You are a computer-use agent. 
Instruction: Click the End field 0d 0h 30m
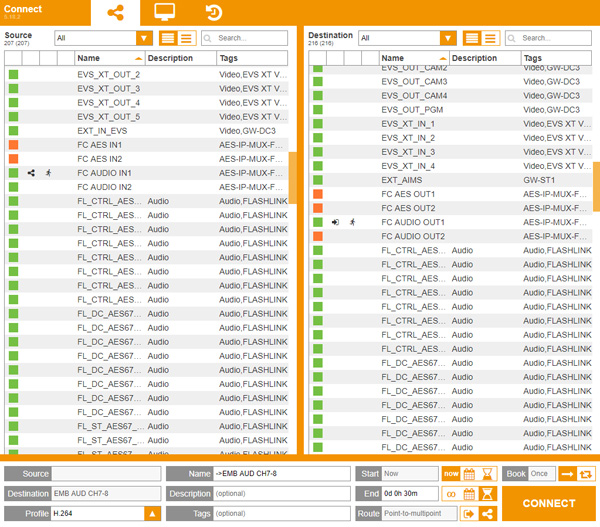coord(410,494)
